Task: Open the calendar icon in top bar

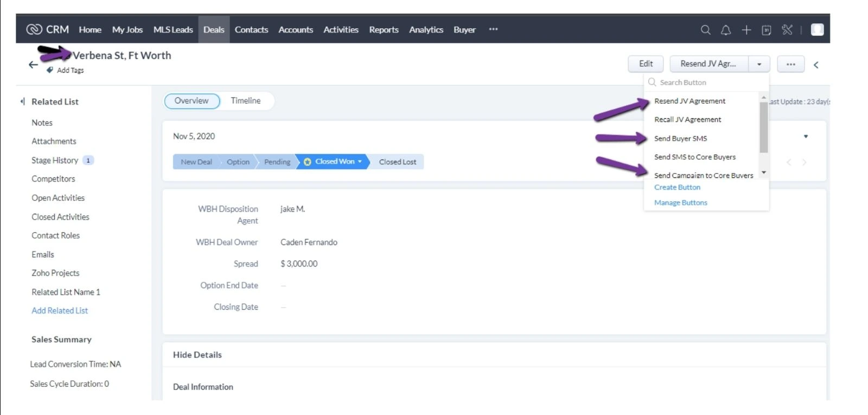Action: (767, 30)
